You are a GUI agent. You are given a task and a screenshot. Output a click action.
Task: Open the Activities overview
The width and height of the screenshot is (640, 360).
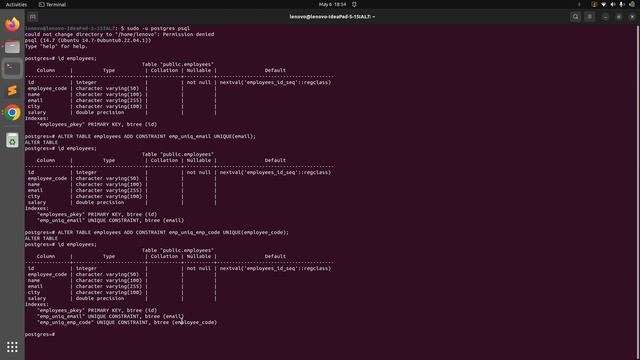pyautogui.click(x=16, y=4)
